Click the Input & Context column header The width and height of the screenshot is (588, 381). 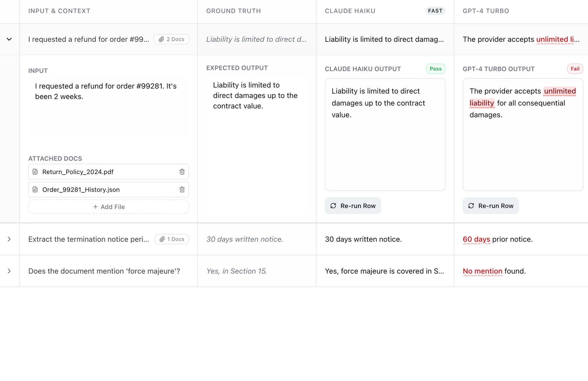tap(59, 11)
